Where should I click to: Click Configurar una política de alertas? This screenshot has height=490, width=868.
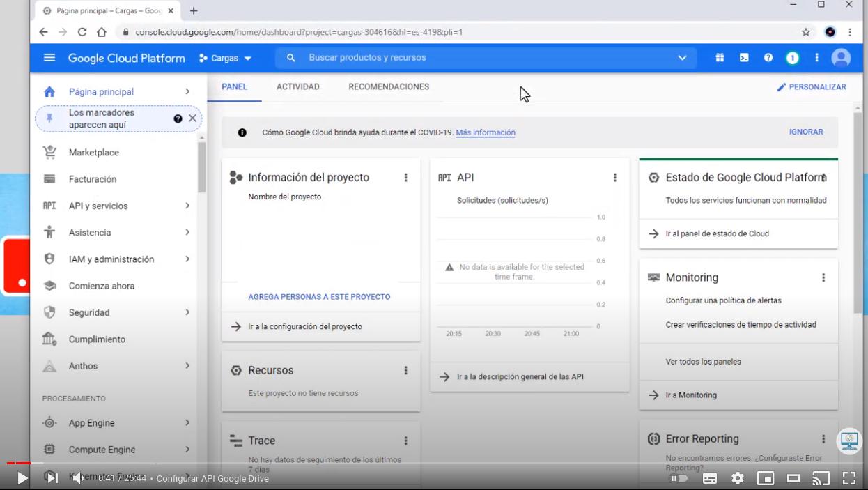coord(724,300)
